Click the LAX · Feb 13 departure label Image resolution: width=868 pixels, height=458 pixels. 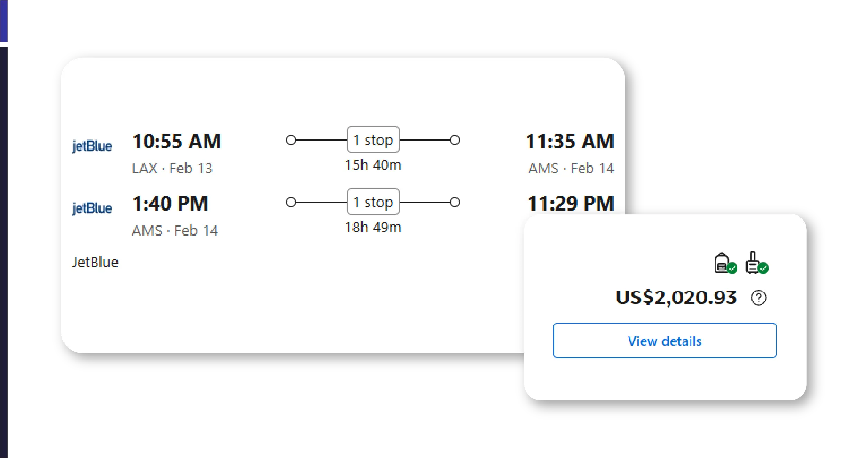pyautogui.click(x=172, y=168)
